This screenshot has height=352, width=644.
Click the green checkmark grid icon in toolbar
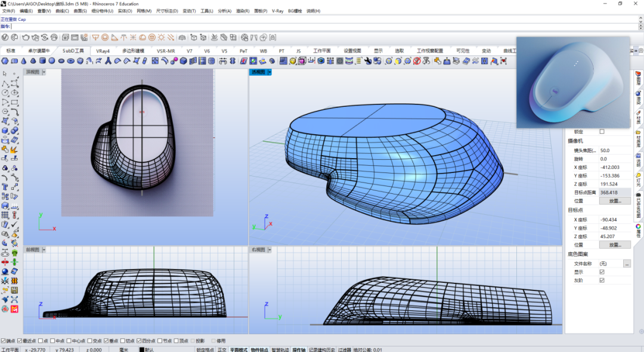coord(253,61)
